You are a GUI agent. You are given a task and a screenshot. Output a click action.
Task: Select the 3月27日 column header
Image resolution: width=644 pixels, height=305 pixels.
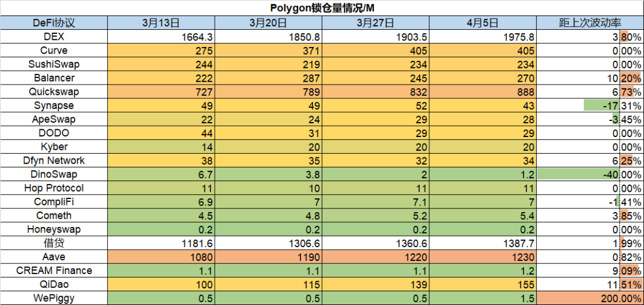coord(376,23)
